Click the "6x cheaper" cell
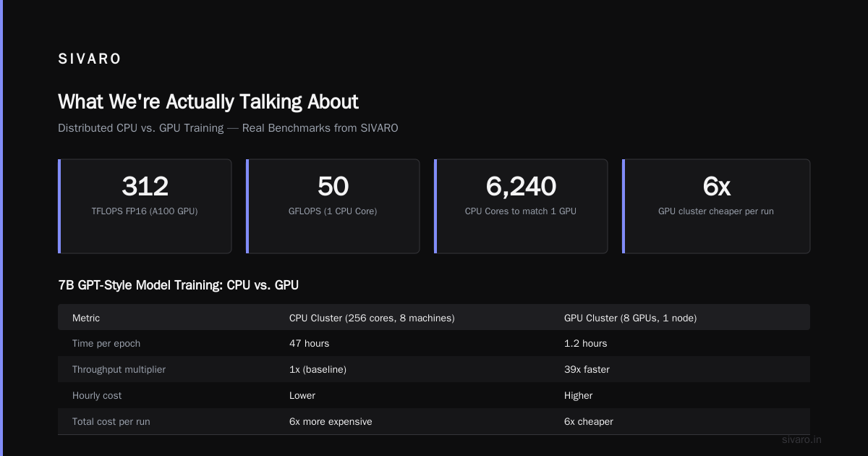 (x=589, y=421)
